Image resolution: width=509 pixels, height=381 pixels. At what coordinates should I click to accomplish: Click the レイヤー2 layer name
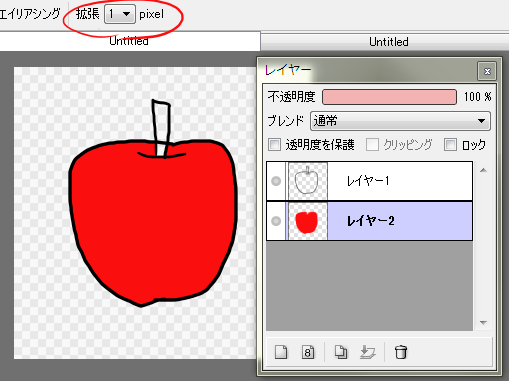click(x=371, y=221)
